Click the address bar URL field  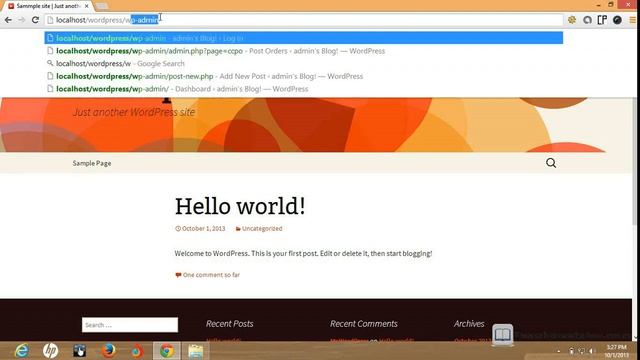(x=304, y=20)
